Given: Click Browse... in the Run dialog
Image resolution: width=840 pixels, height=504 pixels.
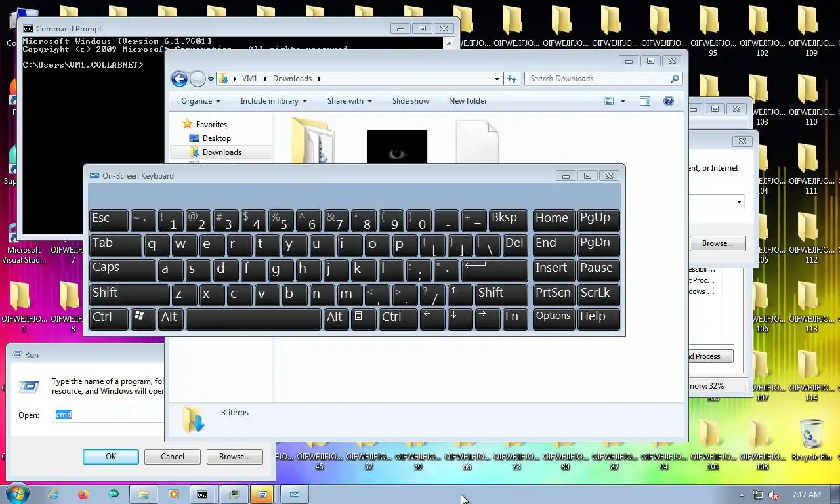Looking at the screenshot, I should coord(234,457).
